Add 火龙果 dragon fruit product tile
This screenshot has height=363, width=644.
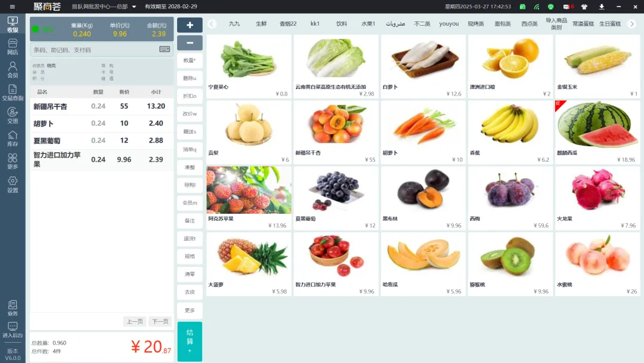(597, 198)
